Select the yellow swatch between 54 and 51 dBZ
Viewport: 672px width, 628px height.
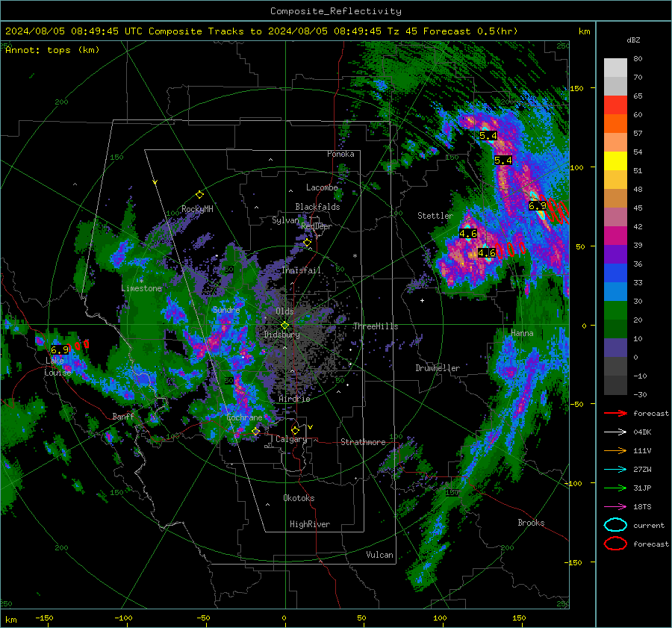615,161
